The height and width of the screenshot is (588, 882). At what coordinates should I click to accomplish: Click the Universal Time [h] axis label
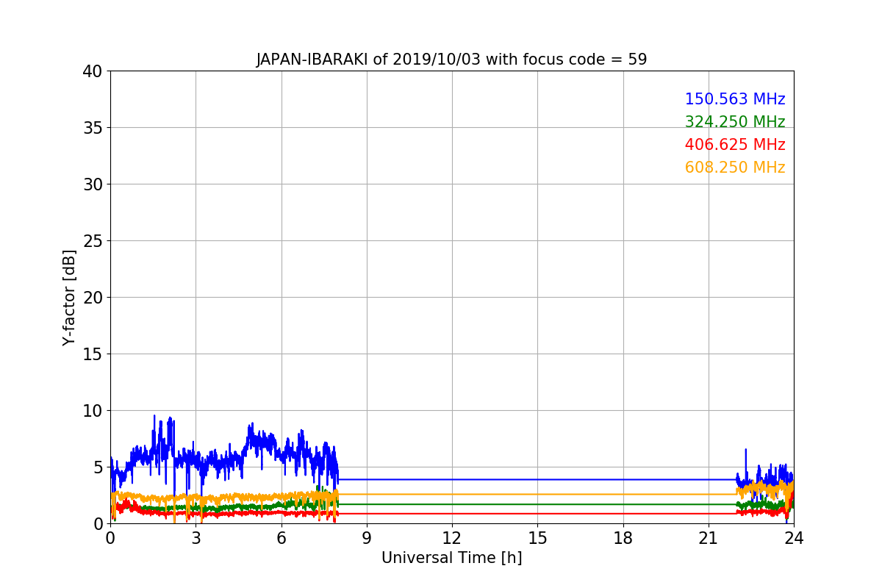(x=451, y=558)
